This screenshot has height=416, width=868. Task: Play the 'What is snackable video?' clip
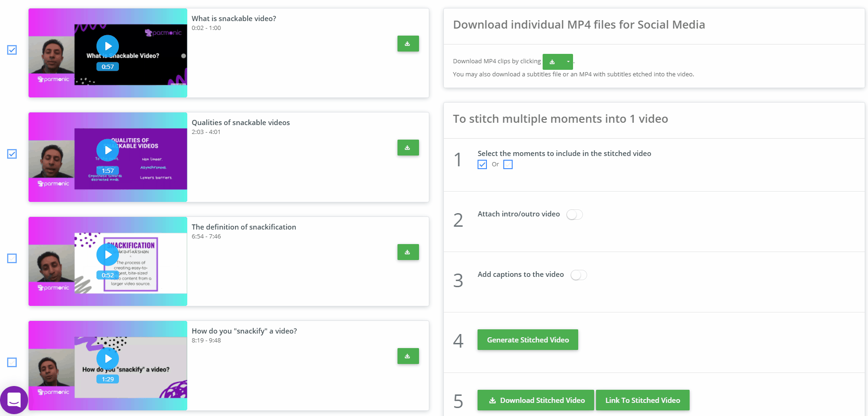coord(108,46)
